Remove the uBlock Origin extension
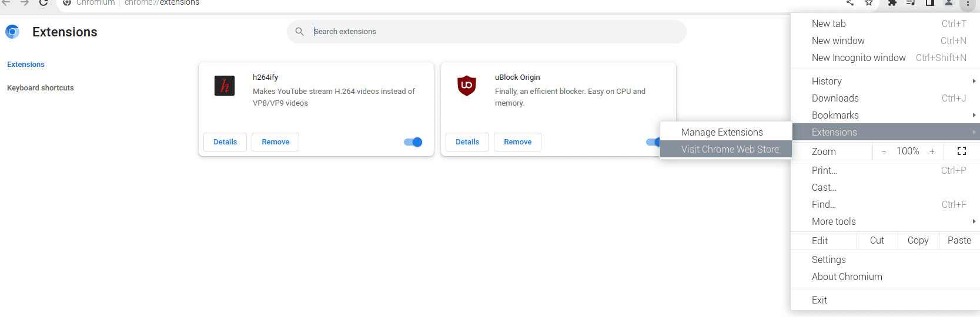Screen dimensions: 980x317 (517, 142)
